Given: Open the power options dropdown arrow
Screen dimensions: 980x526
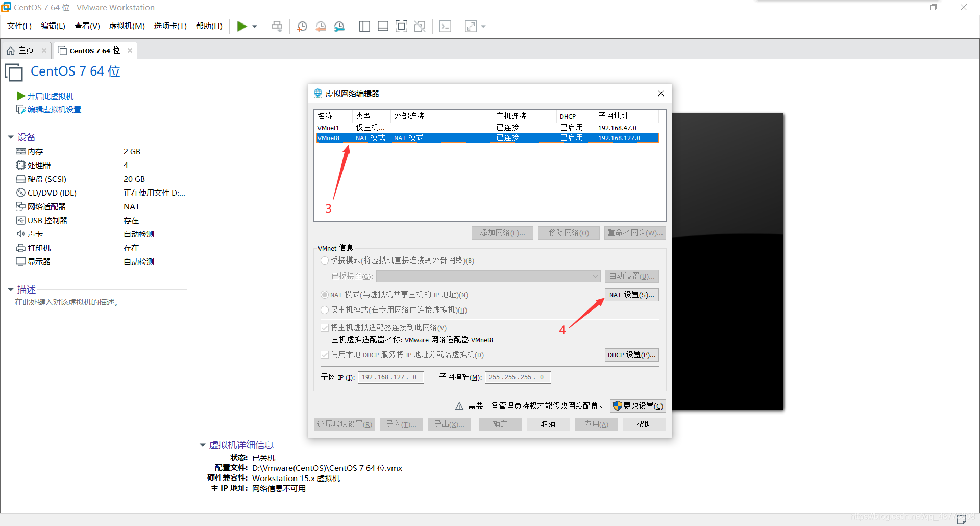Looking at the screenshot, I should [x=255, y=27].
